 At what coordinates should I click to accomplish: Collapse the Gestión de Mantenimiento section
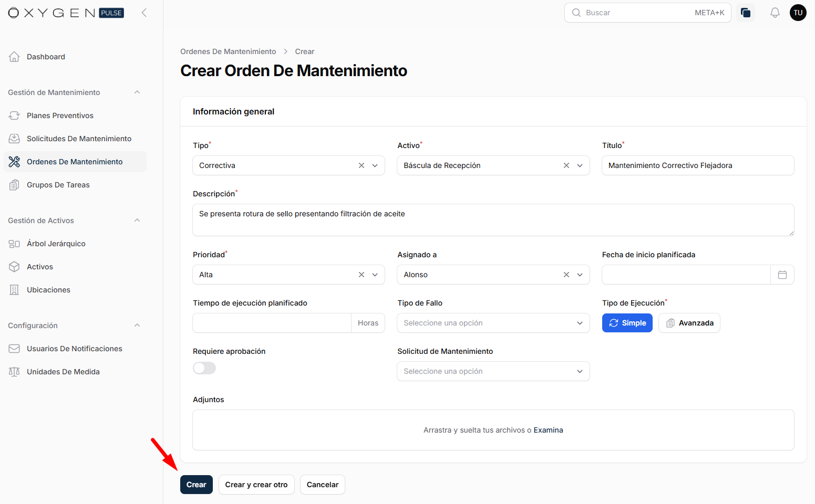point(137,92)
